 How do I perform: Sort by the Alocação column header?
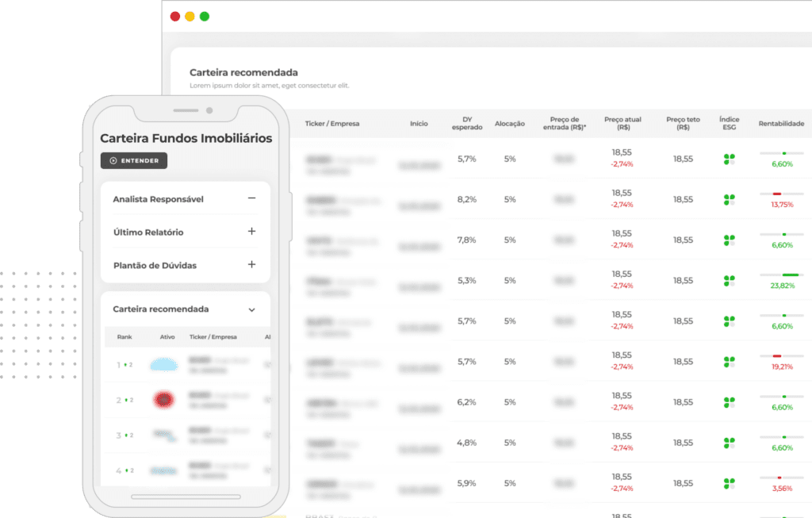tap(510, 123)
